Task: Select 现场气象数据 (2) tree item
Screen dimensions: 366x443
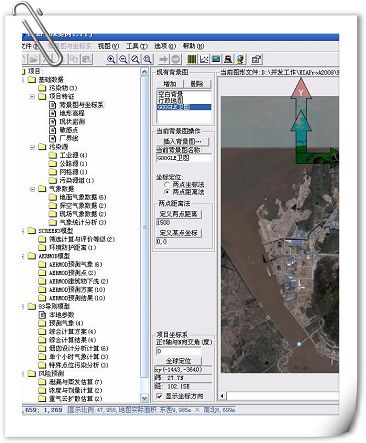Action: point(83,214)
